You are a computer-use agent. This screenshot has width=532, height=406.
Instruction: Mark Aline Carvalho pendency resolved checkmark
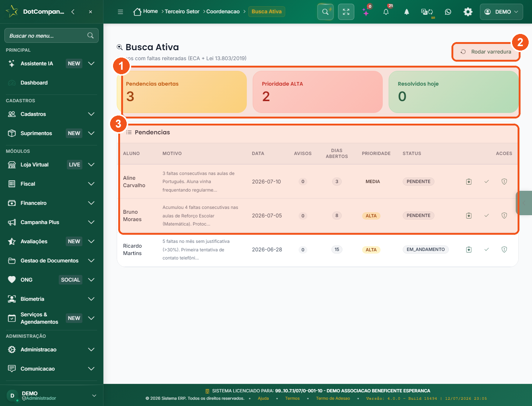(x=487, y=182)
